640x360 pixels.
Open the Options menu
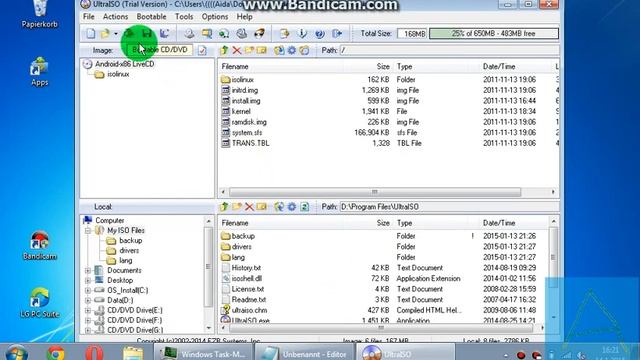click(x=215, y=17)
